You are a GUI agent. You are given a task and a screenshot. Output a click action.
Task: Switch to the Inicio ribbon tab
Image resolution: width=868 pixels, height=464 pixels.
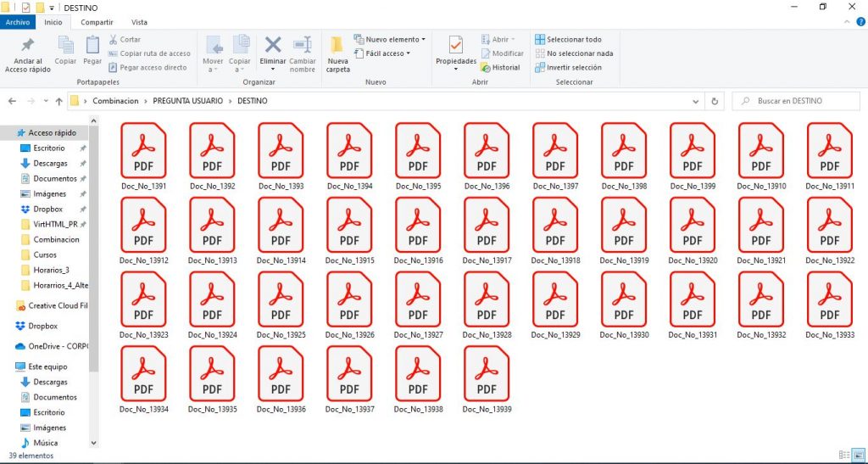click(x=53, y=22)
